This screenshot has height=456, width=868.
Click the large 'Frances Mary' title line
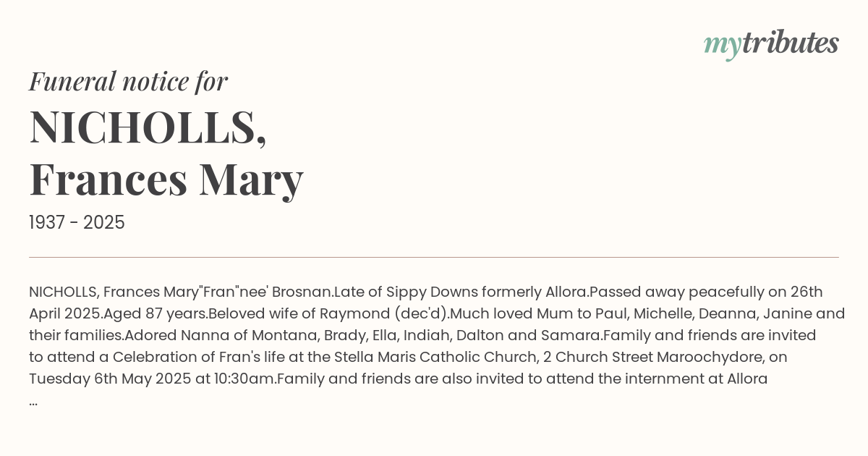(166, 179)
